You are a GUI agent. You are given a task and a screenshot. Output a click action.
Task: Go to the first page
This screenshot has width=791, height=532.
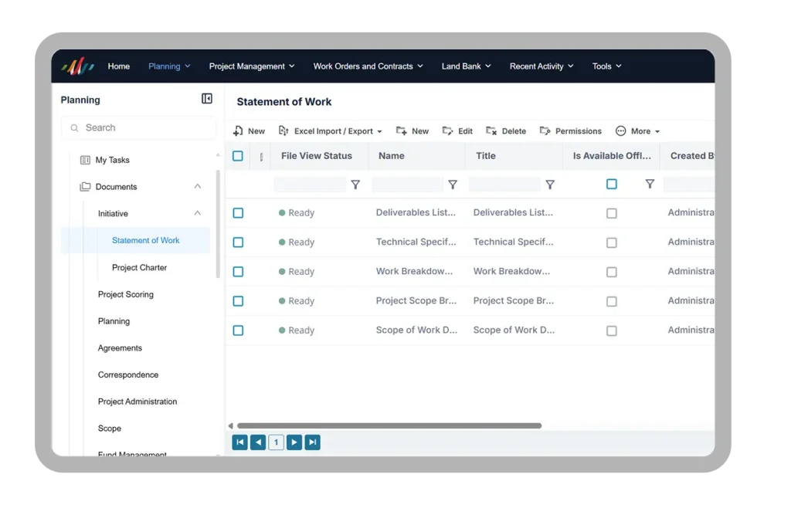coord(239,442)
